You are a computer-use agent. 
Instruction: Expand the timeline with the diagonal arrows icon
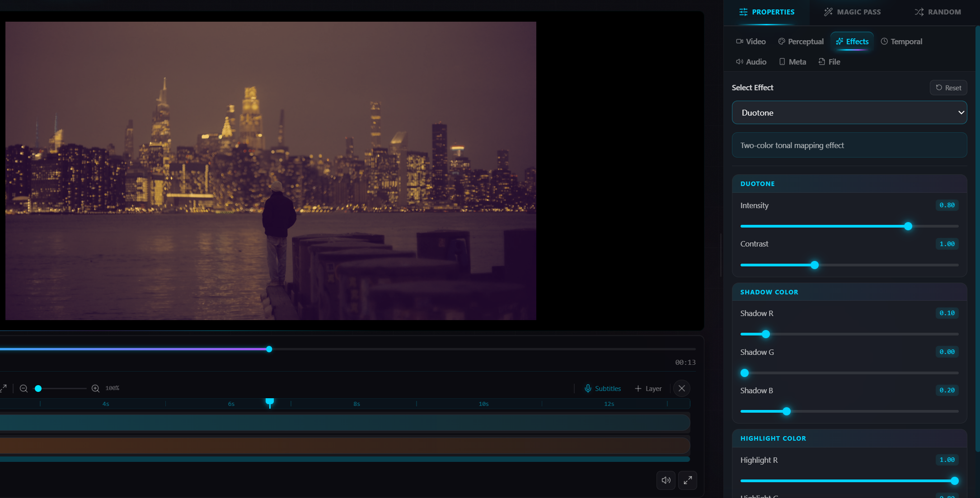pos(4,388)
